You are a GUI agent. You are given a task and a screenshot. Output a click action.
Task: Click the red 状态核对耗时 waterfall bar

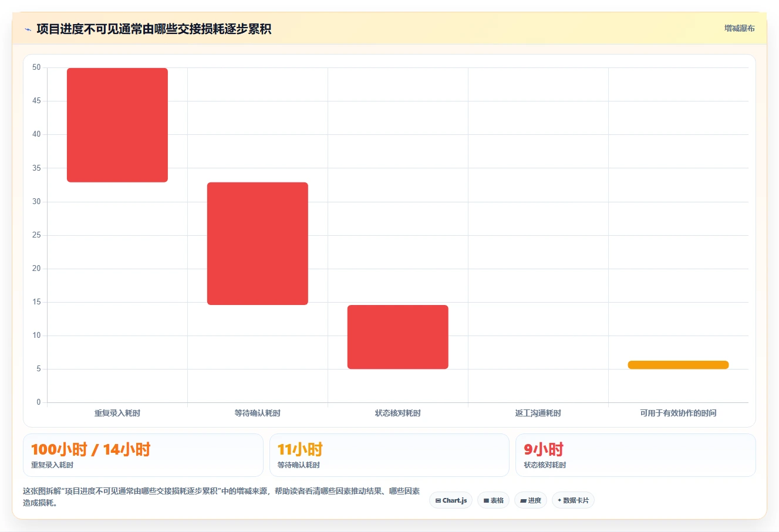point(398,337)
